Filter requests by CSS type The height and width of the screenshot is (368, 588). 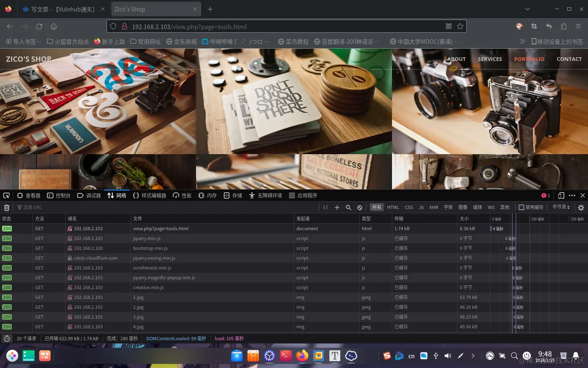(409, 207)
